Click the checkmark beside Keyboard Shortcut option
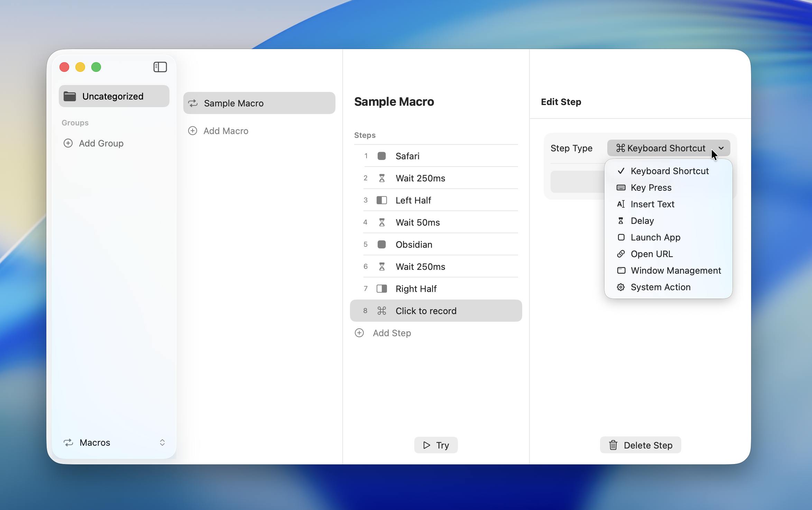 [621, 171]
